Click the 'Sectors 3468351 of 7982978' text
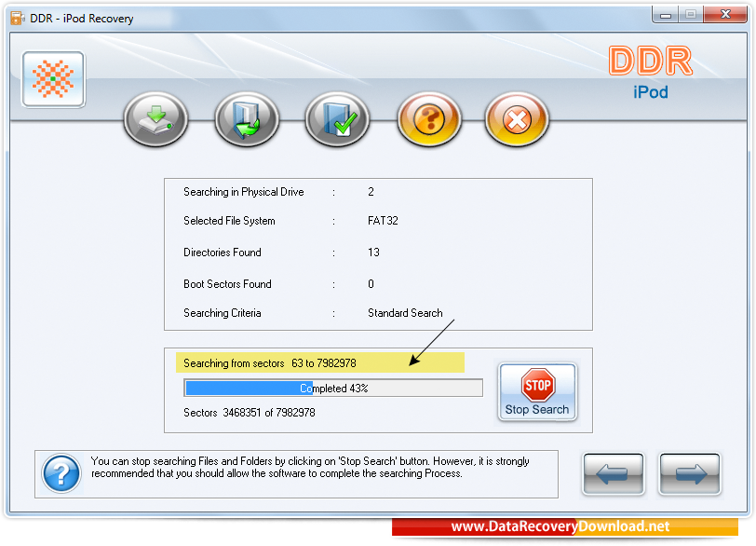The image size is (756, 546). coord(250,413)
